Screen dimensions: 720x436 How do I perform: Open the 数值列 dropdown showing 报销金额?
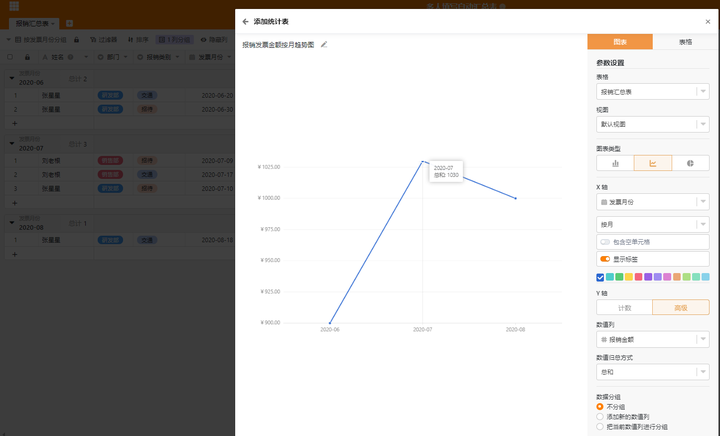[x=652, y=340]
